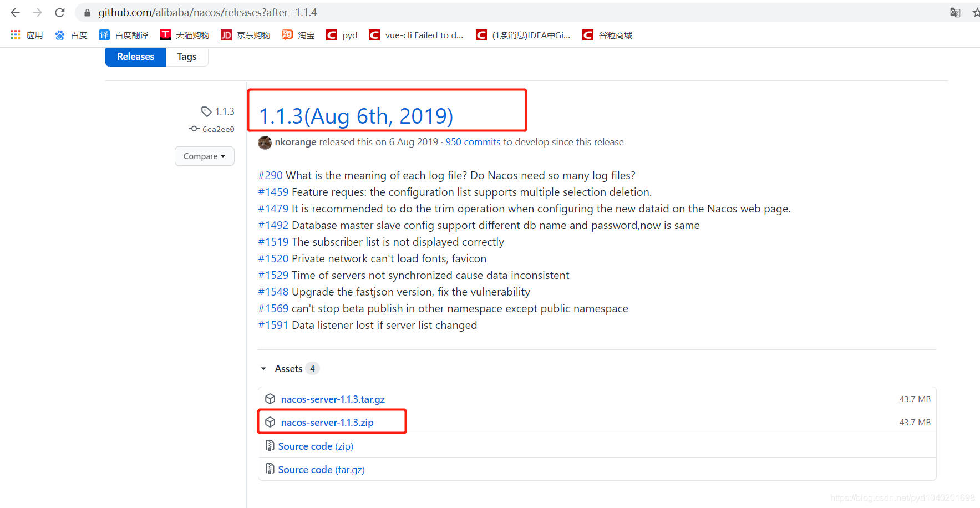Open issue #1569 link
980x508 pixels.
[273, 308]
